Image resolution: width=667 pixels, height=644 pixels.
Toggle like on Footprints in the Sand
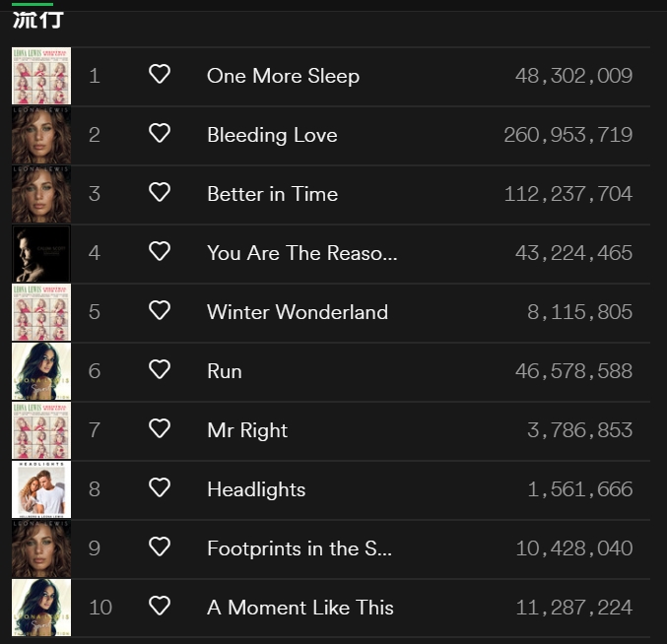[160, 547]
